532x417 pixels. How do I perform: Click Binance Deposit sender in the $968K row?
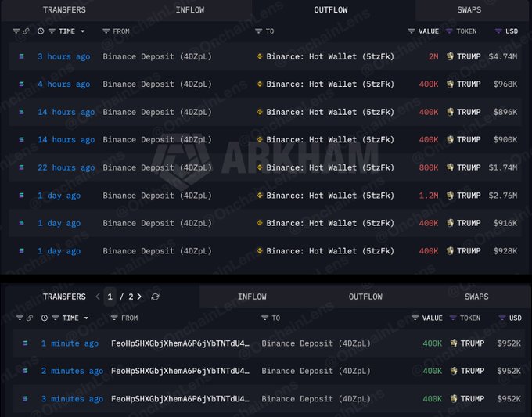tap(157, 84)
